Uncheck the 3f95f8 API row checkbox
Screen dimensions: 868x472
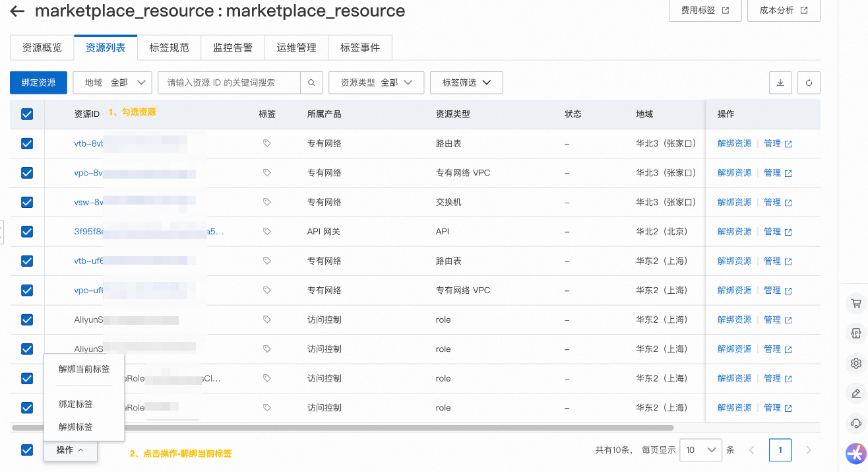pyautogui.click(x=27, y=232)
